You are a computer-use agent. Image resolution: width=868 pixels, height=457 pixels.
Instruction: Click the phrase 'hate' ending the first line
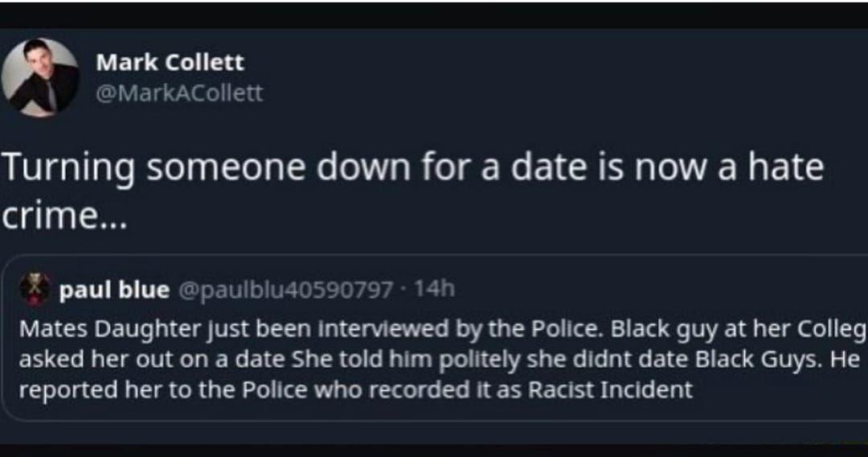click(x=786, y=168)
